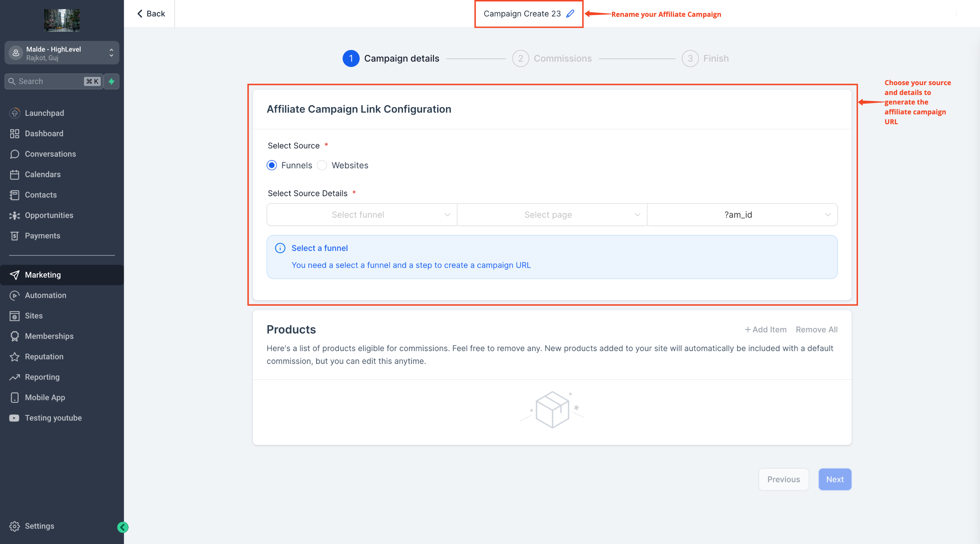
Task: Click the account avatar icon for Malde - HighLevel
Action: click(x=16, y=53)
